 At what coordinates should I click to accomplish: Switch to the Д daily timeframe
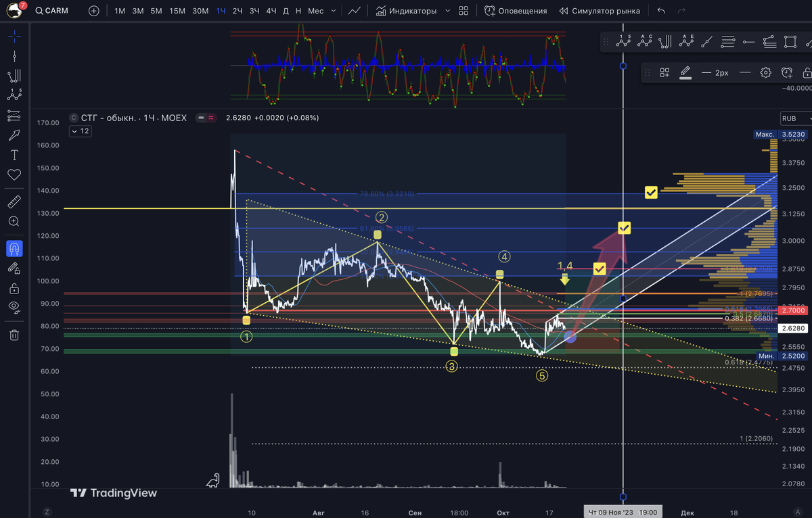[x=286, y=11]
